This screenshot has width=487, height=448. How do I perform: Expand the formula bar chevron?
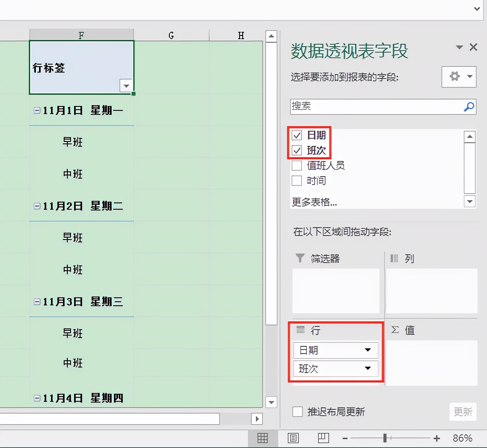coord(477,9)
